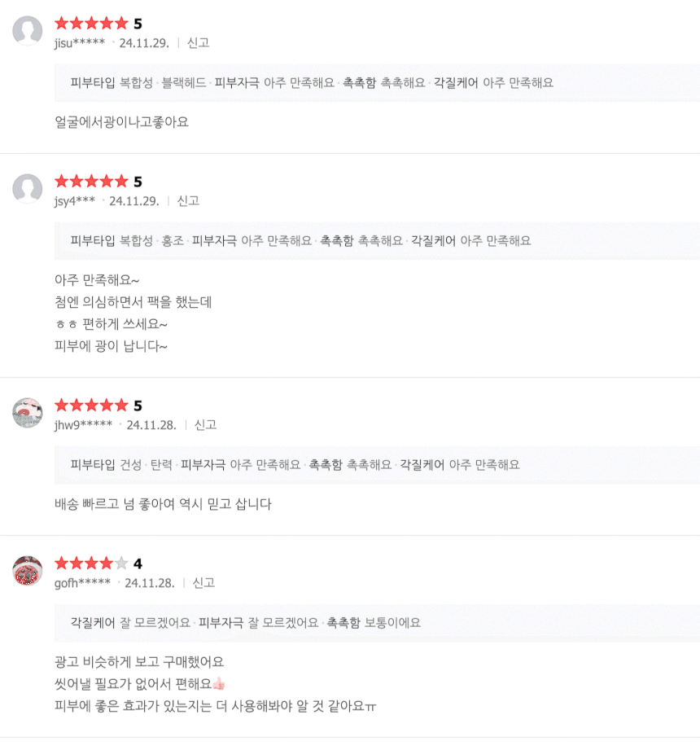
Task: Click username jisu*****
Action: [80, 43]
